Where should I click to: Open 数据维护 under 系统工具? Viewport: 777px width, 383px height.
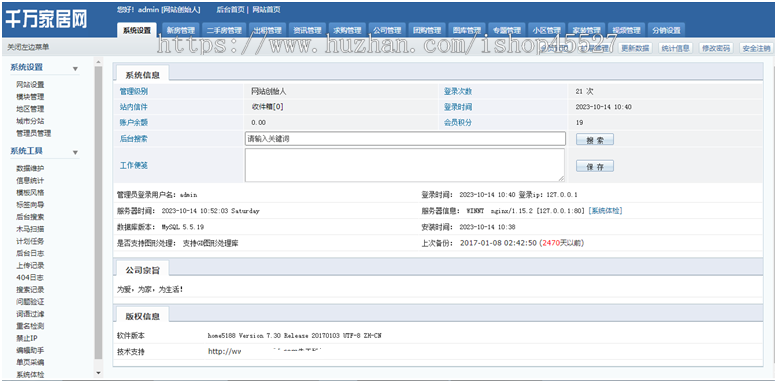click(x=30, y=168)
